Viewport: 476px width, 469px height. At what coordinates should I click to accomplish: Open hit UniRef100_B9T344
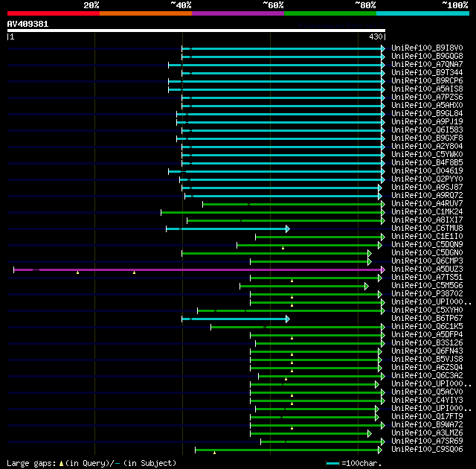(427, 73)
